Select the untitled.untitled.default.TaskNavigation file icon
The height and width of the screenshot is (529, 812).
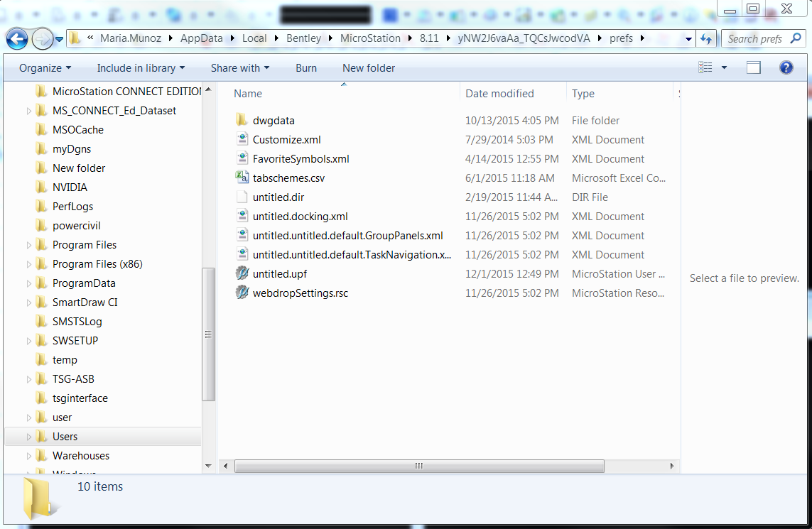point(242,254)
